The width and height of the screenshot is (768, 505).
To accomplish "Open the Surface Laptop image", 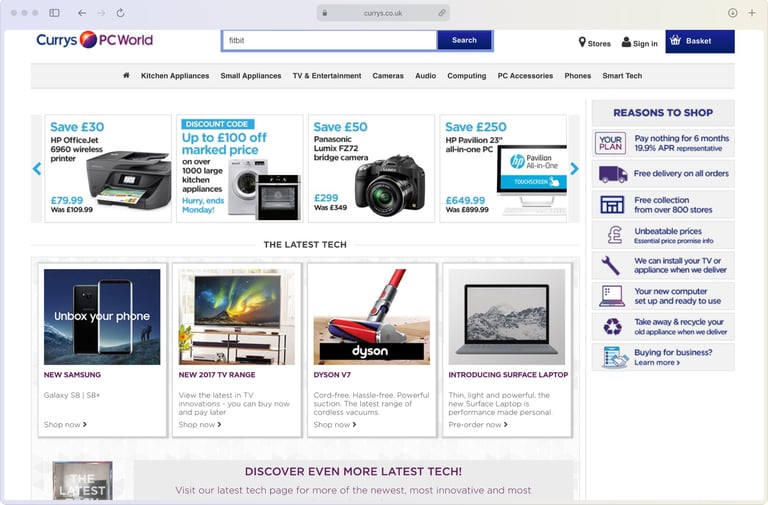I will click(506, 317).
